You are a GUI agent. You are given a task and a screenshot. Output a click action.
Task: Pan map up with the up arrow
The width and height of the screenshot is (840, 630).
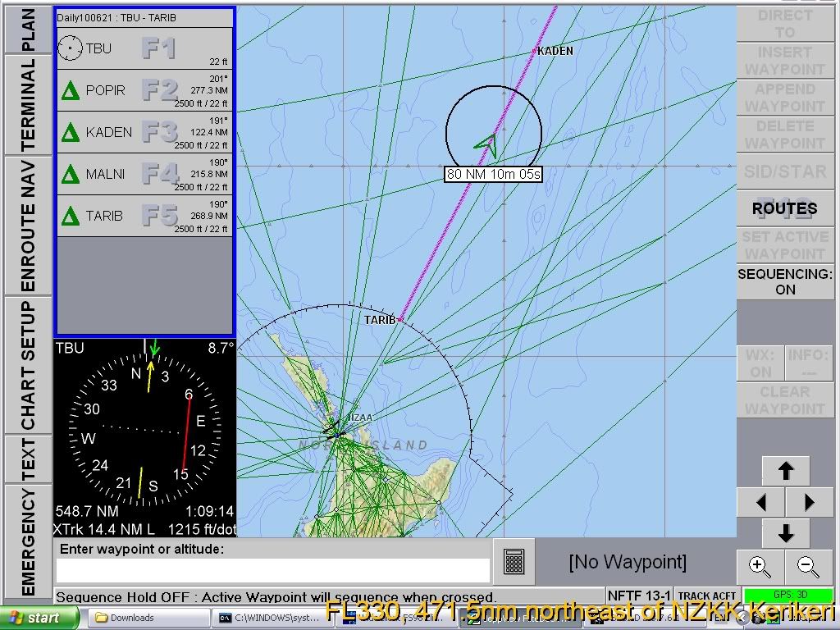pos(785,471)
